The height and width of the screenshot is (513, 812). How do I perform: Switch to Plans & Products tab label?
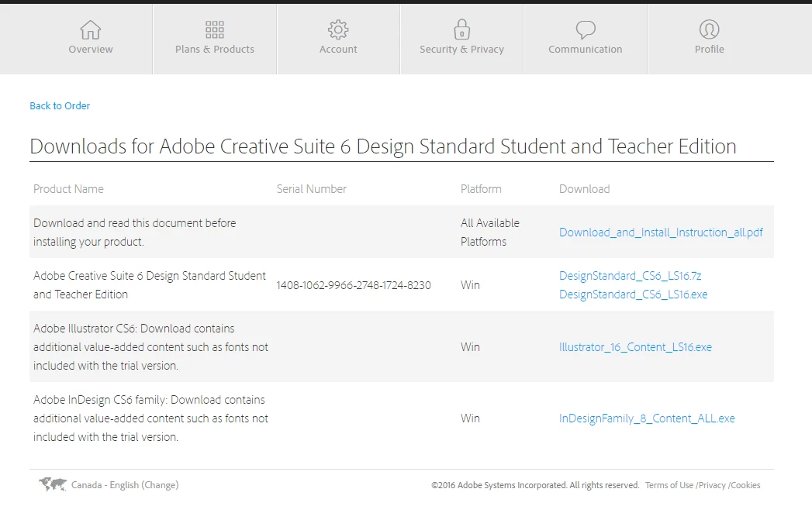[214, 49]
